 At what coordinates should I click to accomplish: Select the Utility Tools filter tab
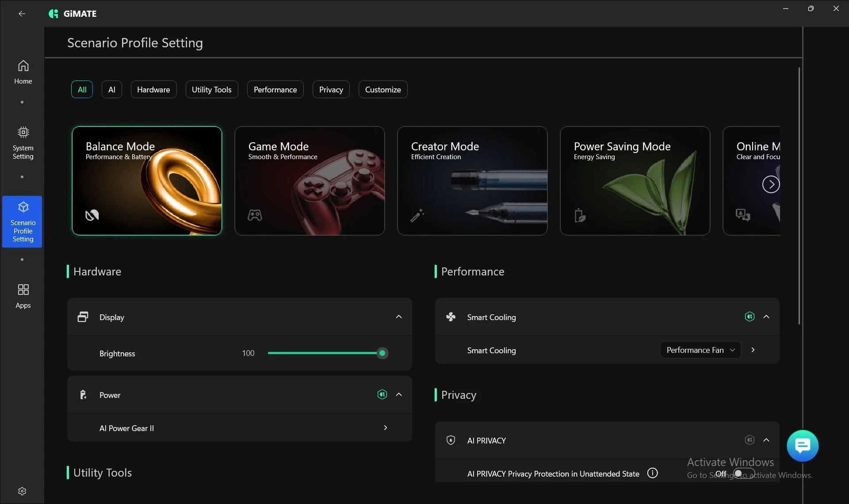point(211,89)
